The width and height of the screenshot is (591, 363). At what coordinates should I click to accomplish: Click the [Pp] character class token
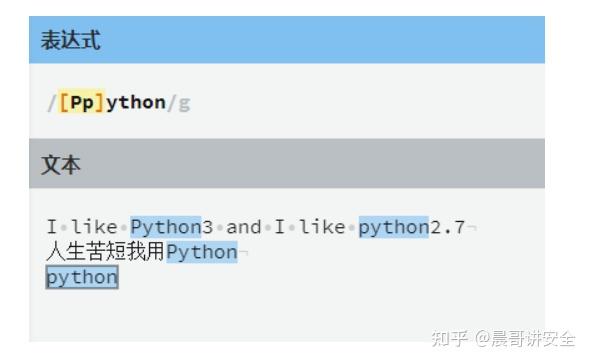coord(81,103)
